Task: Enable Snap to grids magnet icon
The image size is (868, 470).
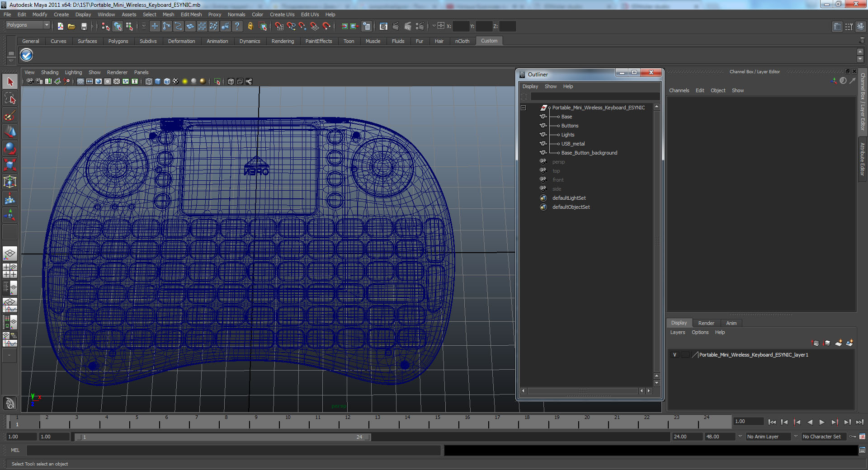Action: click(x=279, y=26)
